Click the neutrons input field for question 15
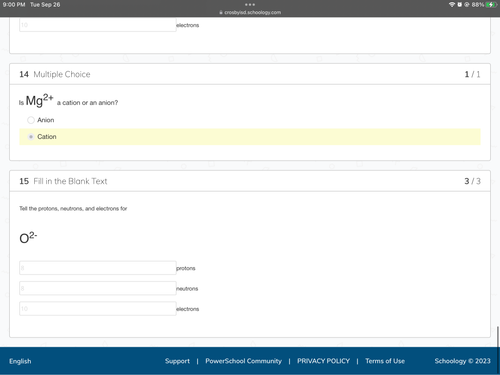Viewport: 500px width, 375px height. [x=98, y=288]
